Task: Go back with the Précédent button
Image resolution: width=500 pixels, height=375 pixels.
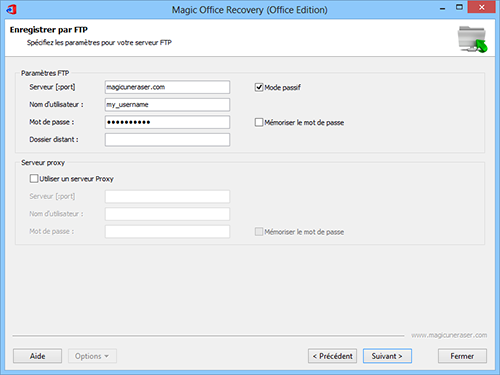Action: pos(332,356)
